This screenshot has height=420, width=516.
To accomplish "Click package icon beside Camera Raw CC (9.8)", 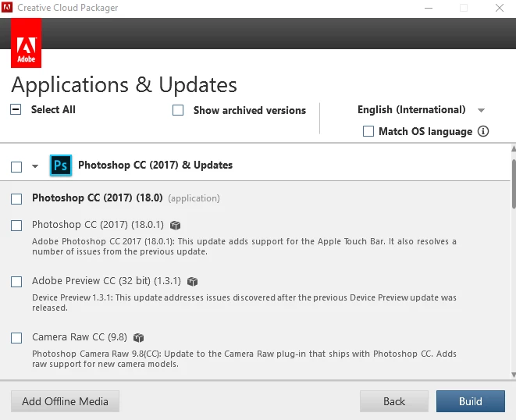I will pos(138,338).
